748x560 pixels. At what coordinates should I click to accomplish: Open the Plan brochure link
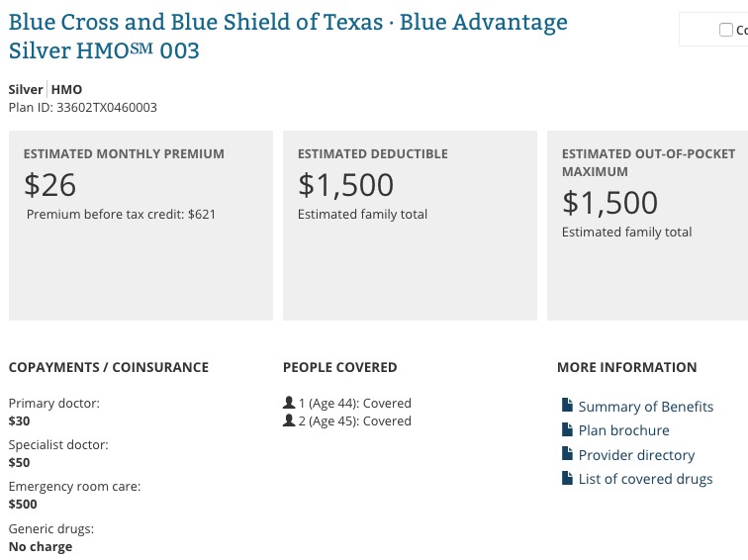tap(623, 430)
